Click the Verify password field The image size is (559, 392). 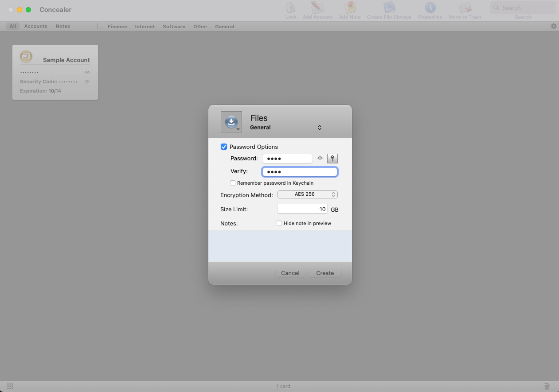pos(300,172)
